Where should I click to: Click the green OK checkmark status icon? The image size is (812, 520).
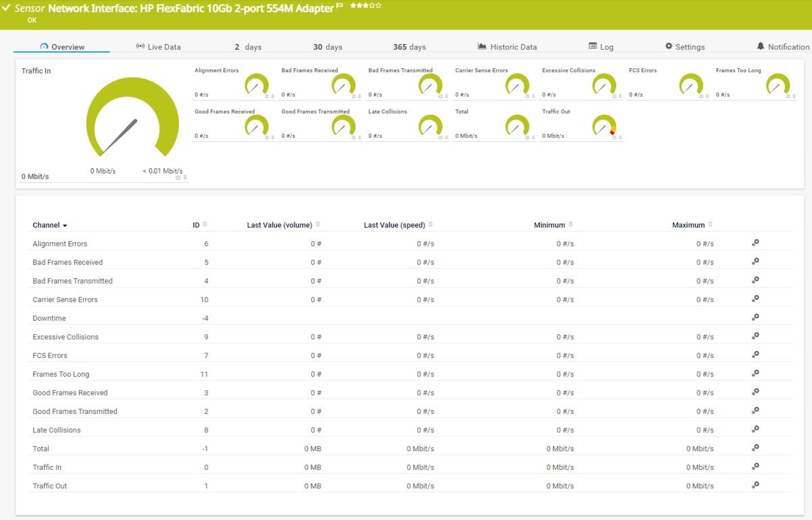(x=7, y=7)
